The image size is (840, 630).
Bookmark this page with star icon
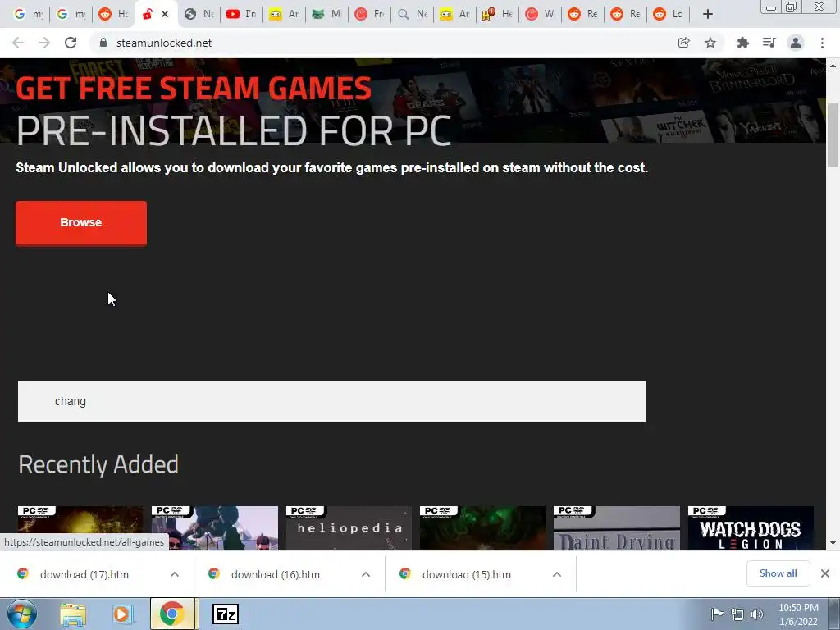710,43
